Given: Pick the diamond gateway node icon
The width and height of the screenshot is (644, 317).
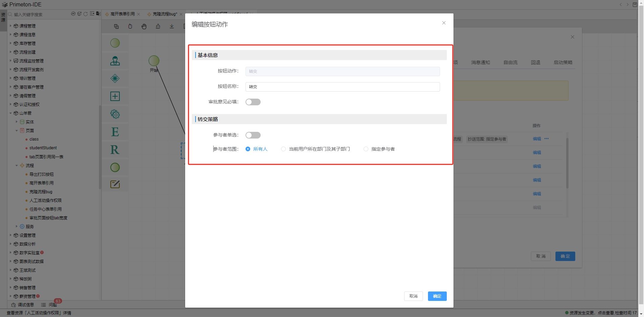Looking at the screenshot, I should (x=115, y=78).
